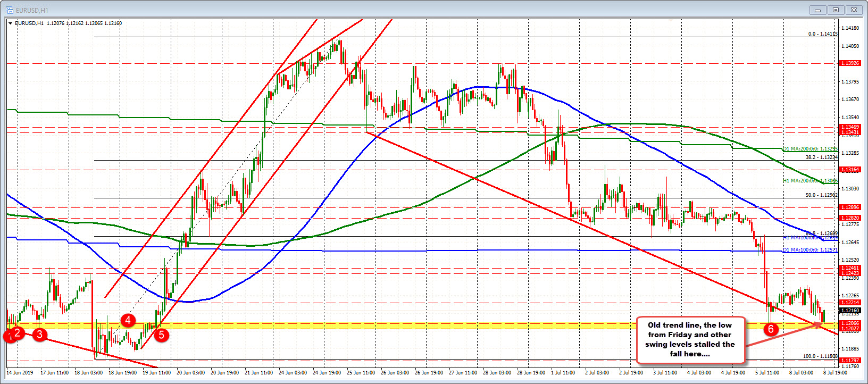Click the 20 Jun 03:00 time axis label
The height and width of the screenshot is (384, 868).
click(x=190, y=372)
